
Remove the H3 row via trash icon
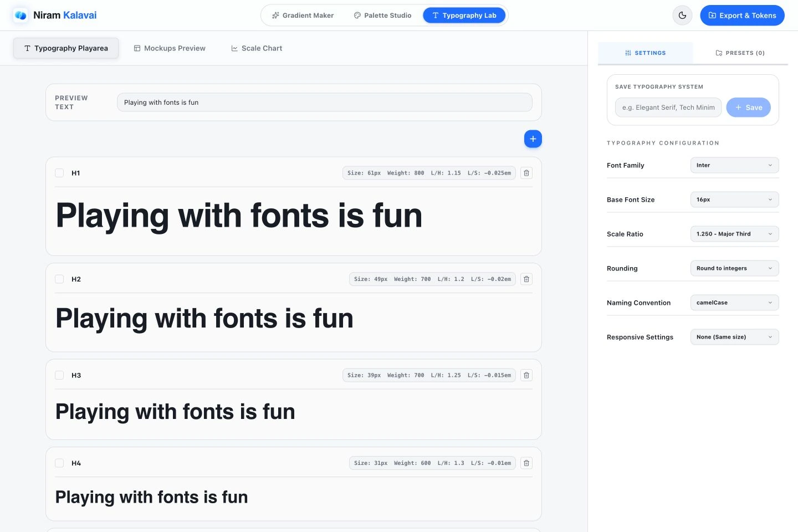click(x=526, y=375)
